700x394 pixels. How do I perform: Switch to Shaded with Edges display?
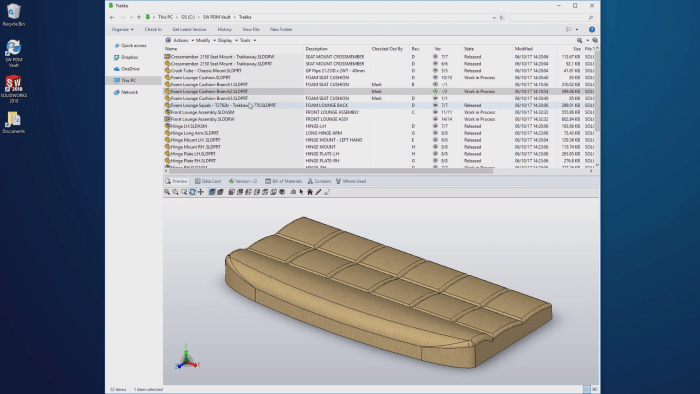[x=212, y=192]
